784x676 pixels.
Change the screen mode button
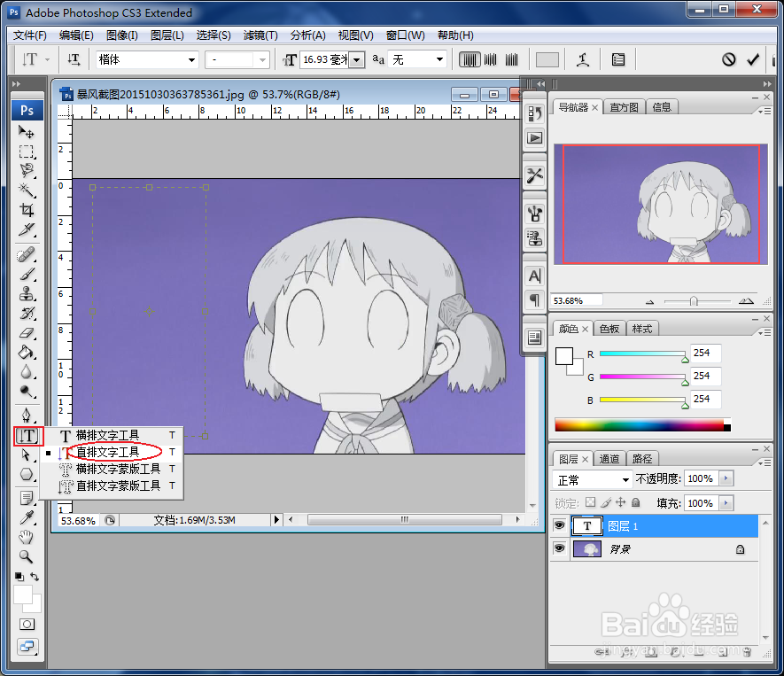(x=27, y=647)
